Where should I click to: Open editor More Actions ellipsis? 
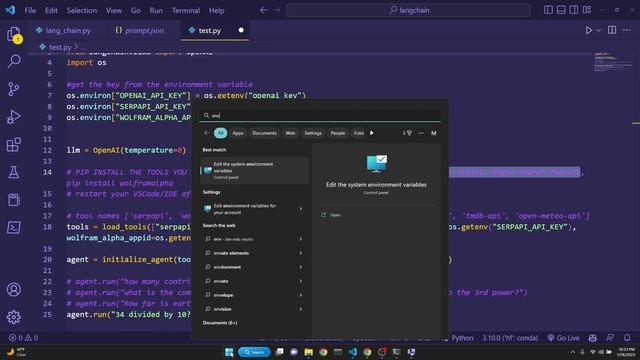pyautogui.click(x=627, y=30)
